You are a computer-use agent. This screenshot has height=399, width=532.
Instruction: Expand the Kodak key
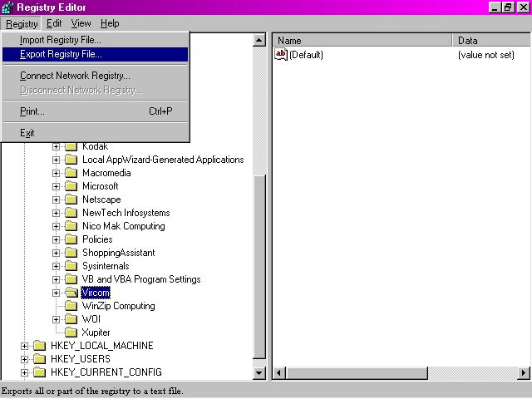point(56,146)
